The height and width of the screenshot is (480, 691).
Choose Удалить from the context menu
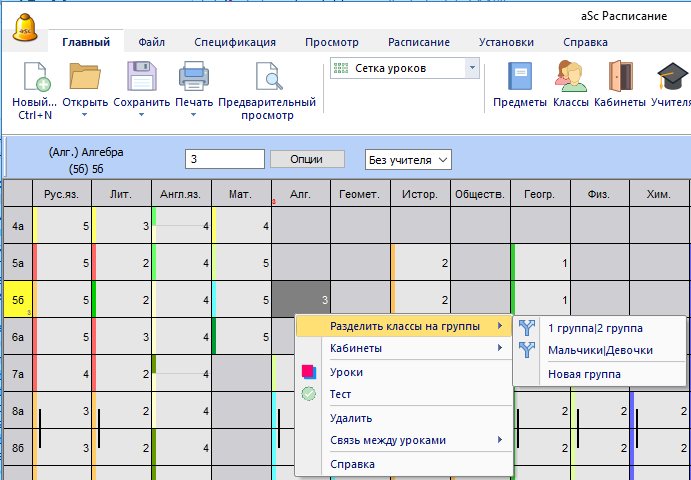(x=351, y=418)
